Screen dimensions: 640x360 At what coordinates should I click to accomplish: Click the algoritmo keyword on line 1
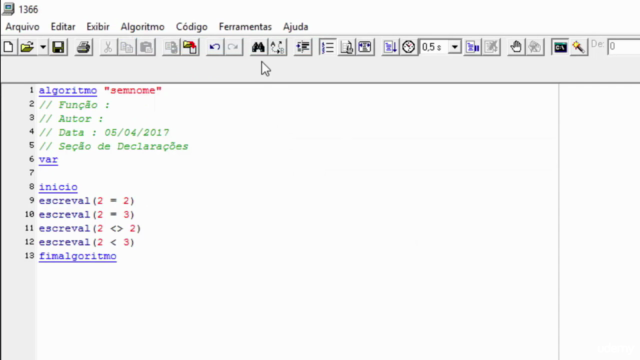68,91
